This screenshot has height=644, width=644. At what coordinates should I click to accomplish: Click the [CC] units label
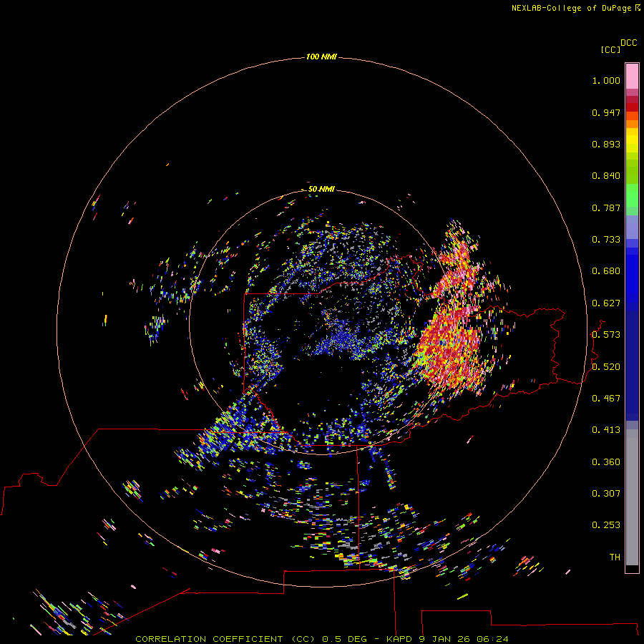[610, 49]
